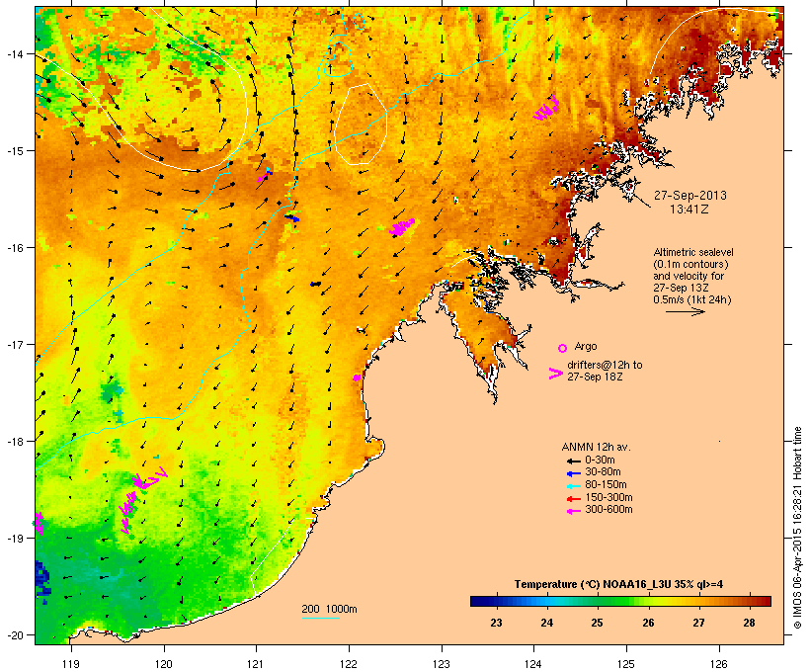Click the '-15' latitude axis label
The width and height of the screenshot is (810, 672).
[14, 151]
